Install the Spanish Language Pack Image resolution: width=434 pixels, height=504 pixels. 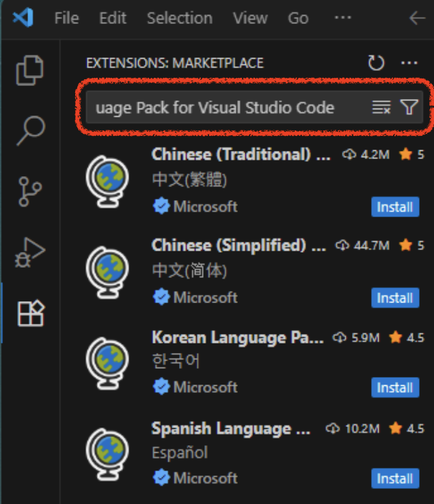pyautogui.click(x=395, y=478)
